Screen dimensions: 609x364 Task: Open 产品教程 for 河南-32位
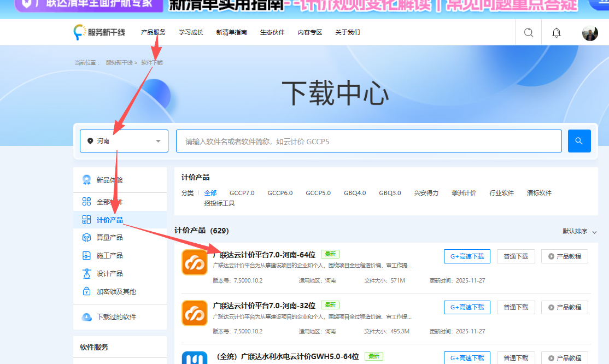point(564,307)
